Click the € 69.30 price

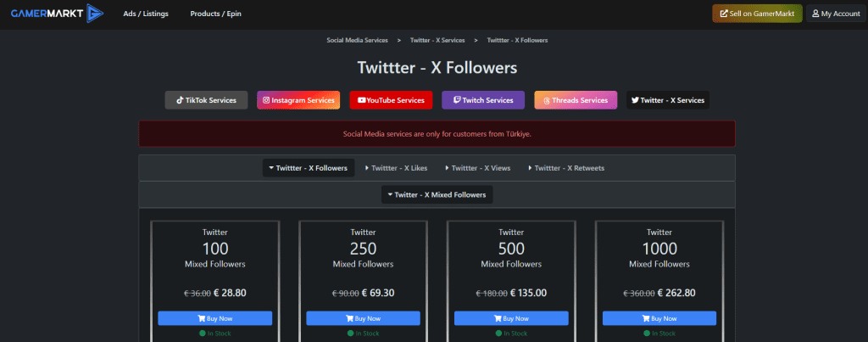(378, 294)
